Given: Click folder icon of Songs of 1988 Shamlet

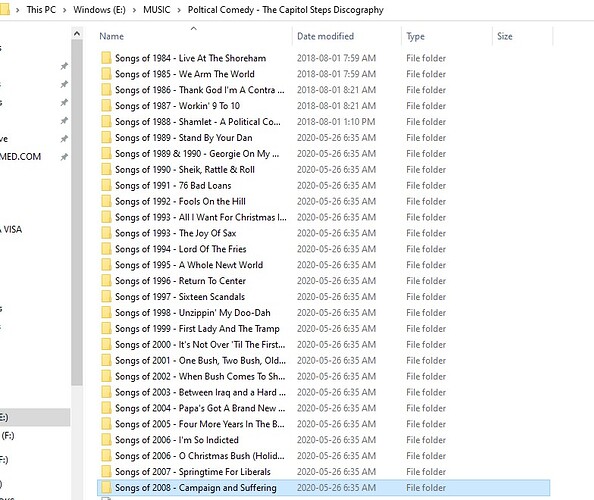Looking at the screenshot, I should coord(106,122).
